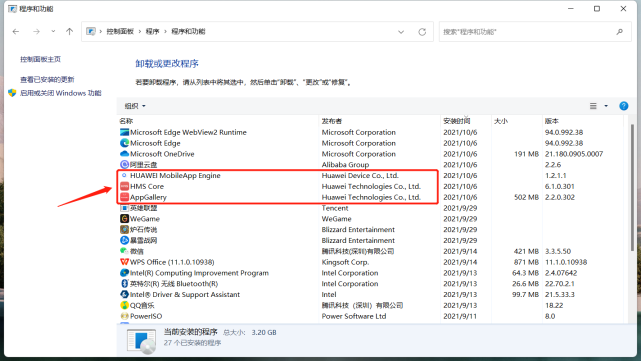Select the PowerISO disc icon
Image resolution: width=641 pixels, height=361 pixels.
[x=124, y=316]
